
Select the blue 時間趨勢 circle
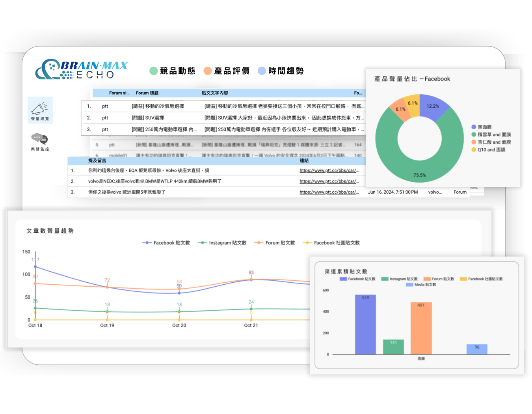(x=262, y=71)
